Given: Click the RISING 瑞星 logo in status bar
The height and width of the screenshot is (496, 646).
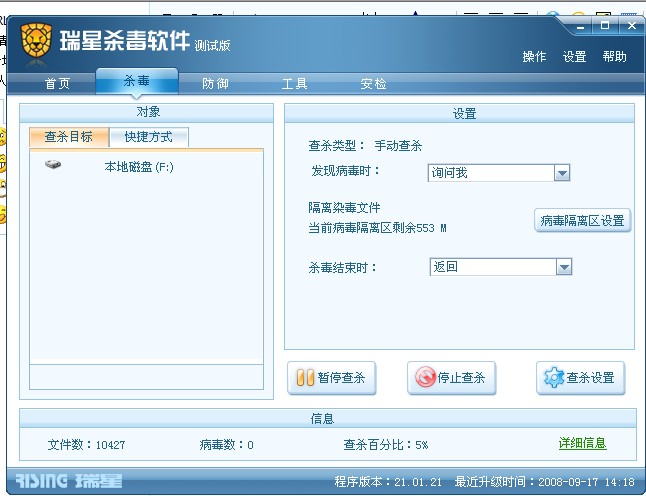Looking at the screenshot, I should pos(69,481).
